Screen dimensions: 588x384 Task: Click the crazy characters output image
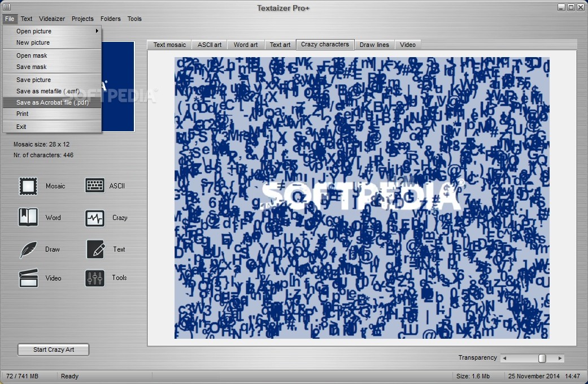[362, 198]
